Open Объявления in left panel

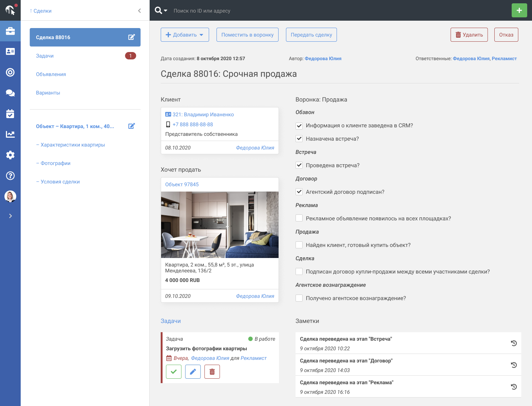(x=51, y=74)
